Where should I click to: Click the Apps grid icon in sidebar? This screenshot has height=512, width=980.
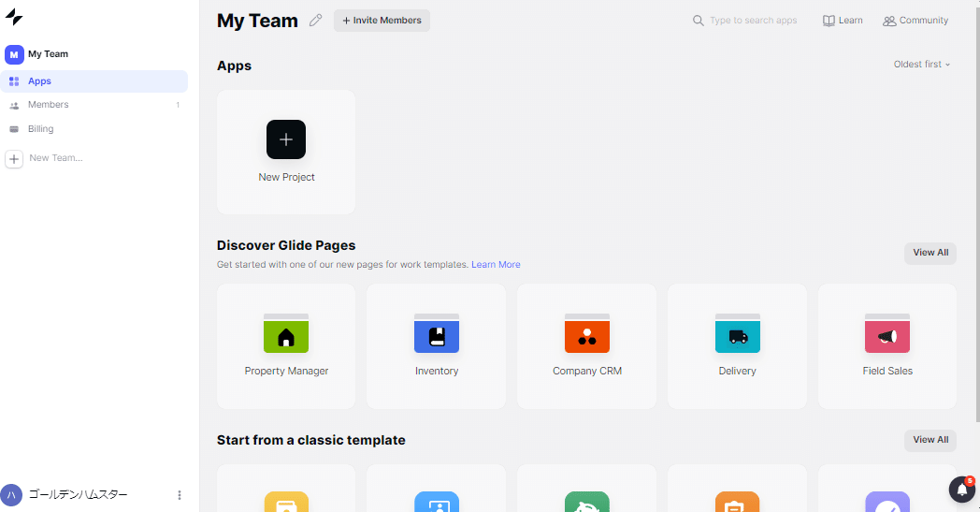pyautogui.click(x=14, y=81)
